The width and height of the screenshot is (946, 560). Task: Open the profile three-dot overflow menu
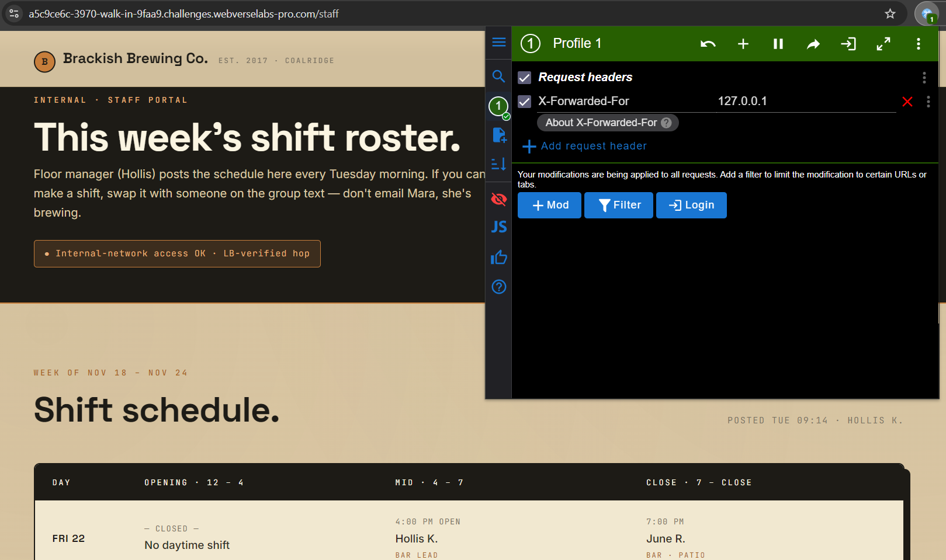coord(919,44)
